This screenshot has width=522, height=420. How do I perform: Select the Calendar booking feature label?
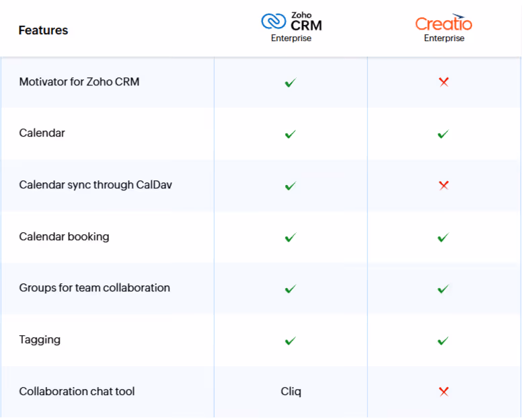click(65, 236)
